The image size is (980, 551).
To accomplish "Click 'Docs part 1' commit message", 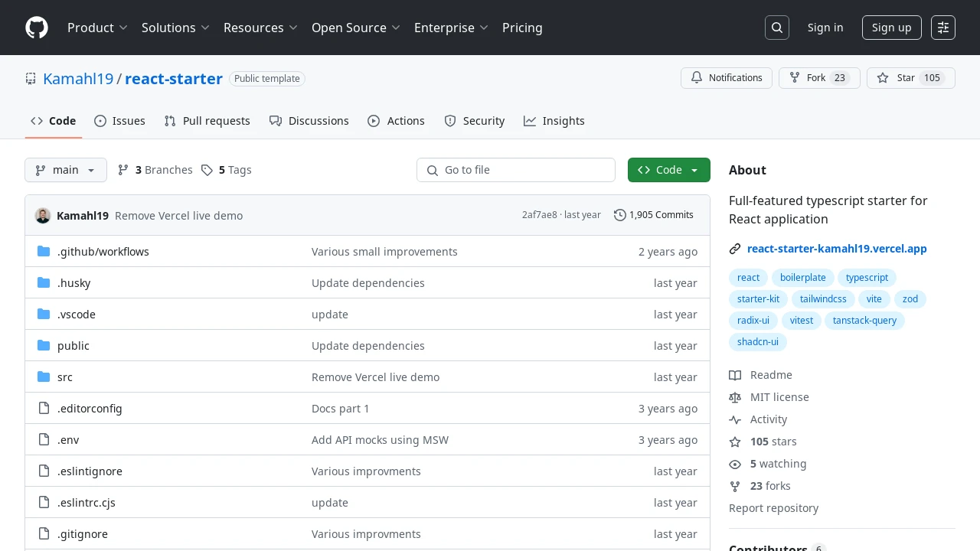I will 340,409.
